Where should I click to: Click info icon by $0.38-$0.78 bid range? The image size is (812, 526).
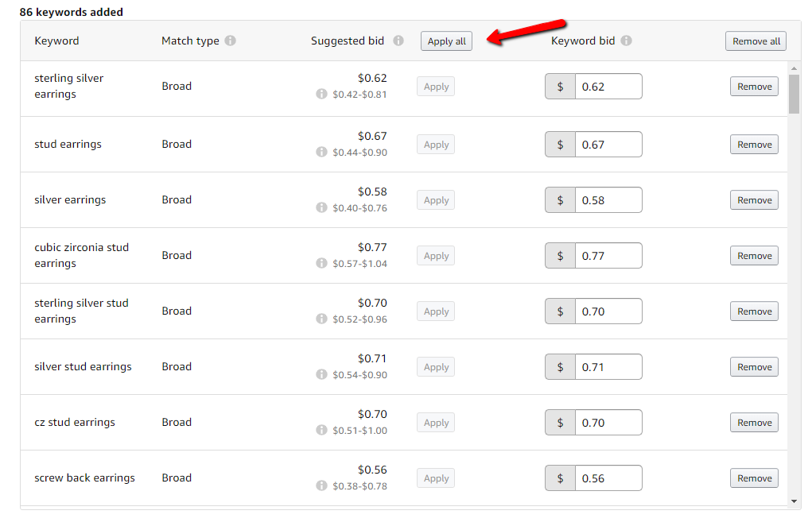point(321,485)
